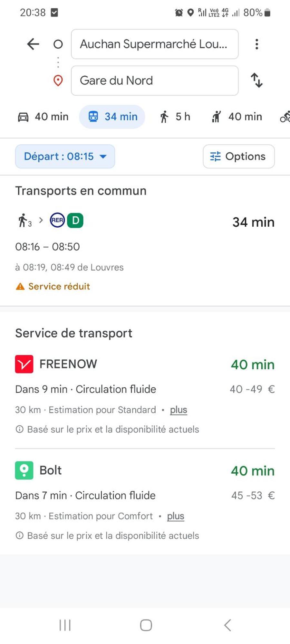Open the Départ : 08:15 dropdown

(65, 156)
